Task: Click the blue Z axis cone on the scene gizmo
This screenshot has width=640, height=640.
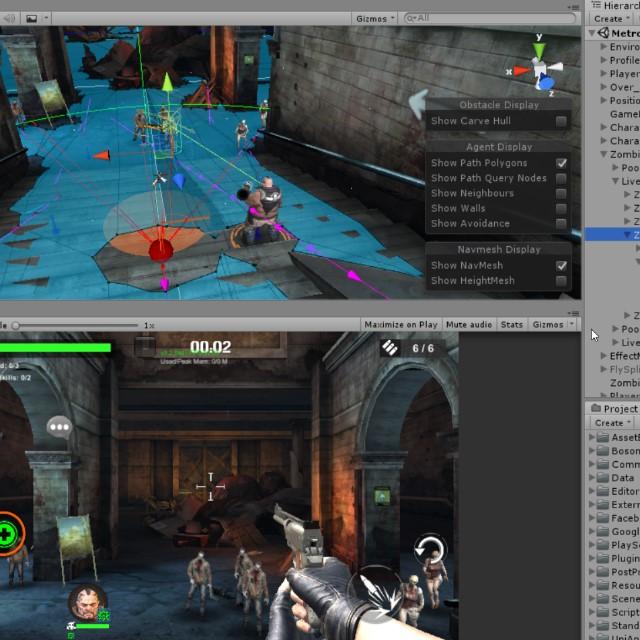Action: tap(545, 83)
